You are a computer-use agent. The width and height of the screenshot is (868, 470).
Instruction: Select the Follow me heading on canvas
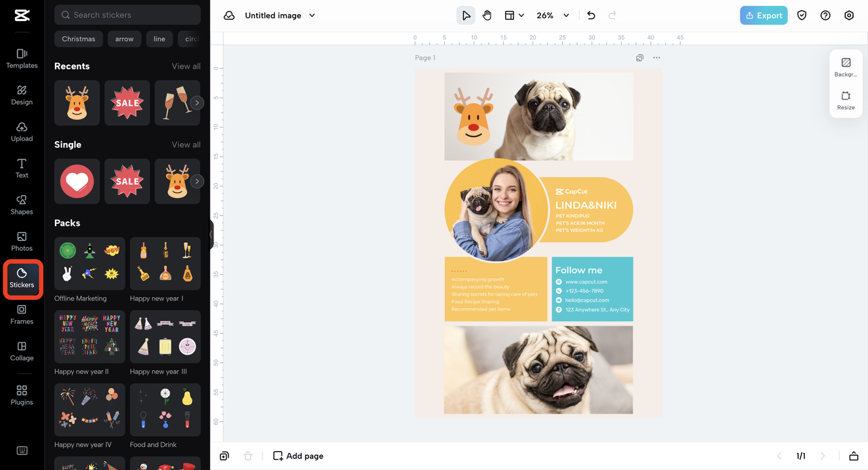(578, 270)
